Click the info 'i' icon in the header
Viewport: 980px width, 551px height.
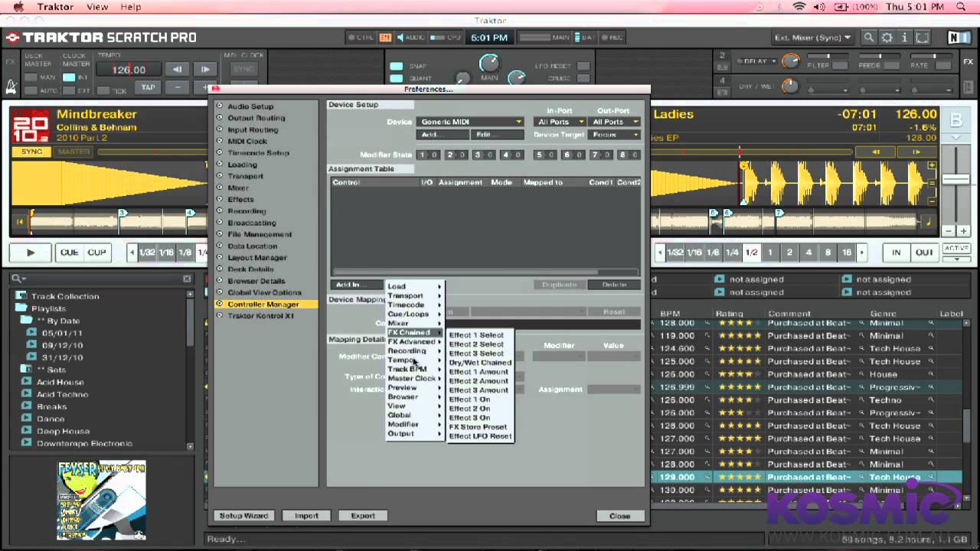point(904,37)
